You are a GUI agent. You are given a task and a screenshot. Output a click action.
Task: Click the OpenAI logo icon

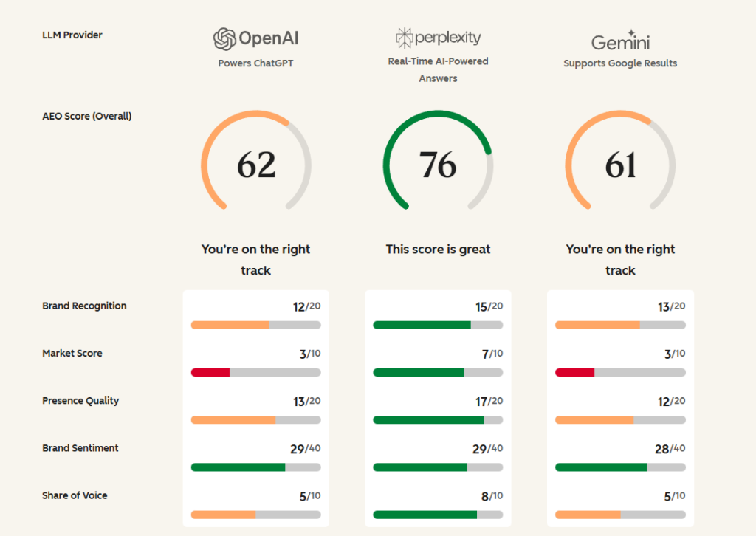(x=224, y=38)
